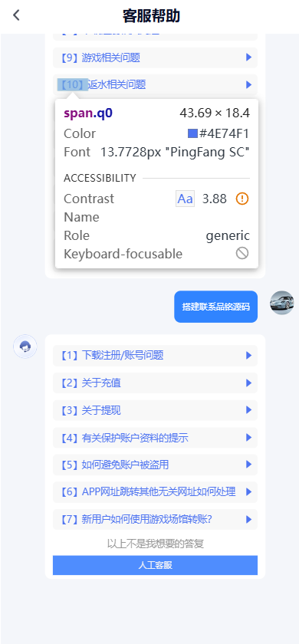
Task: Click the Aa contrast preview icon
Action: click(185, 199)
